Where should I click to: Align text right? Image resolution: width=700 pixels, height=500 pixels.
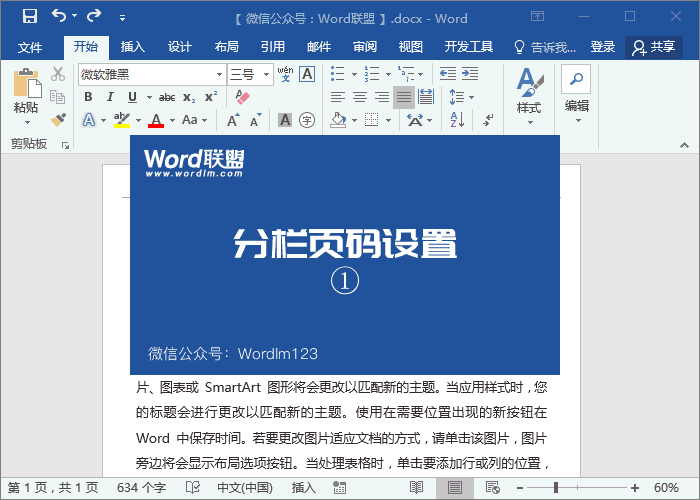(382, 97)
